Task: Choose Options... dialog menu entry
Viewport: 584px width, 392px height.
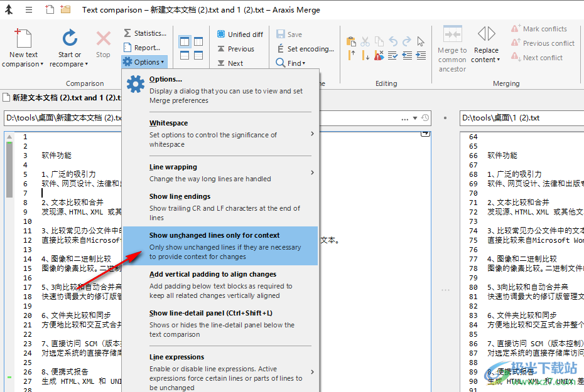Action: coord(221,90)
